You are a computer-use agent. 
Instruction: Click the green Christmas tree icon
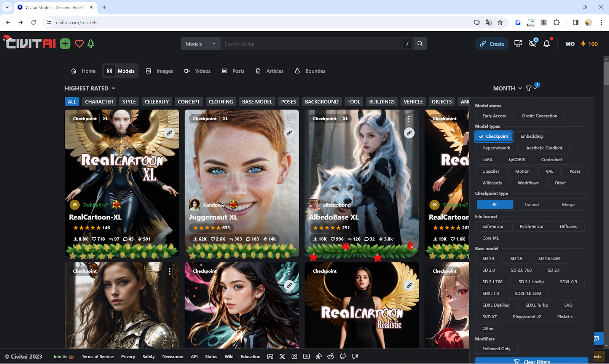[91, 44]
